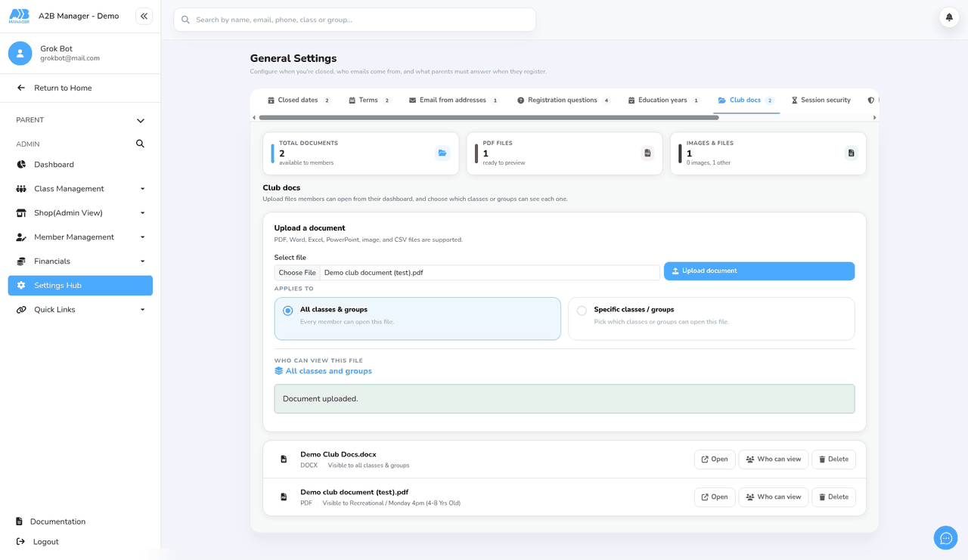This screenshot has width=968, height=560.
Task: Click the horizontal tab scrollbar
Action: point(489,118)
